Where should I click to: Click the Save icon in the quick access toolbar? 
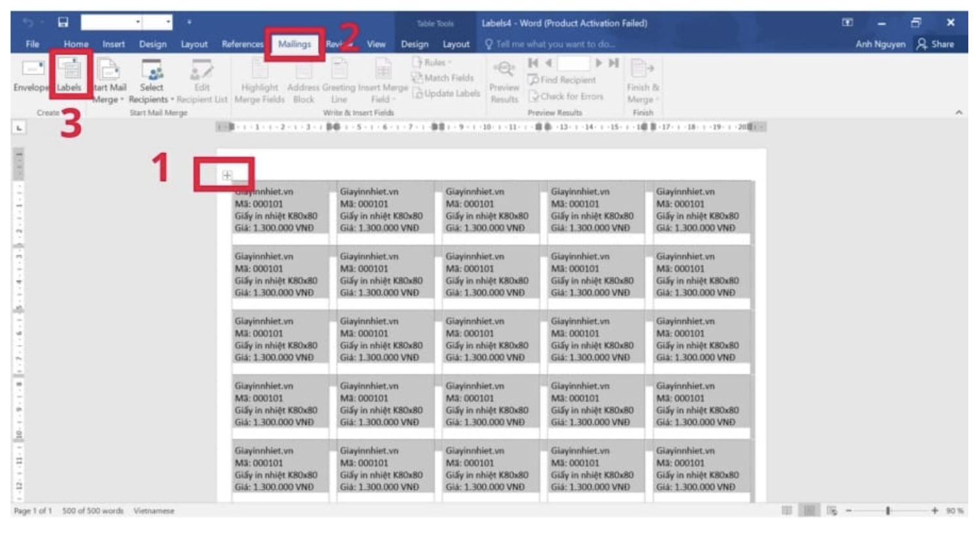[x=63, y=22]
